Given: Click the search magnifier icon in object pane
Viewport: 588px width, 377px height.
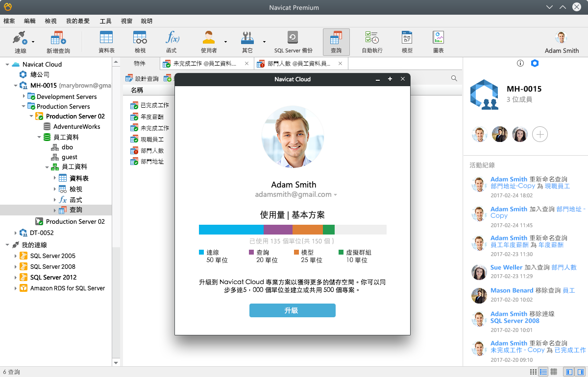Looking at the screenshot, I should tap(454, 78).
